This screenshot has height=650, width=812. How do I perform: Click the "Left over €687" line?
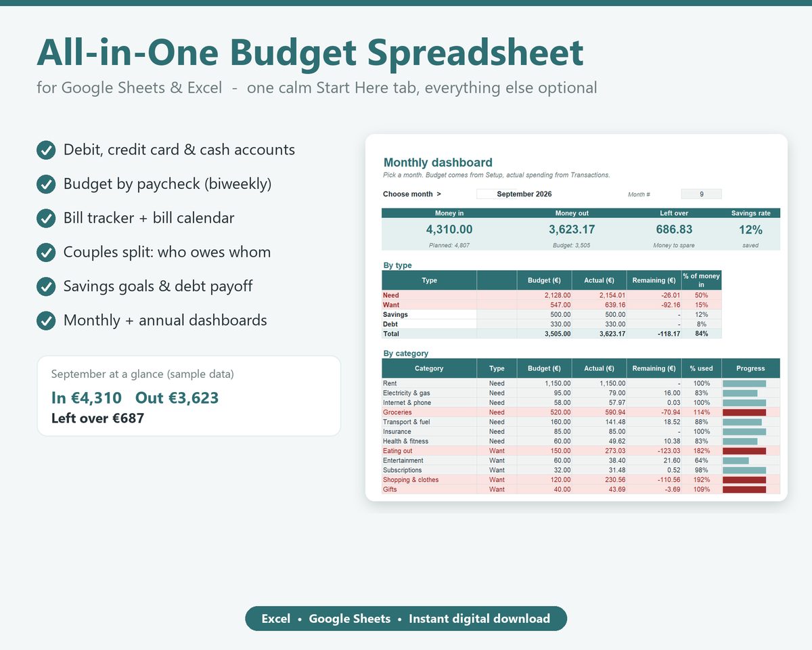[97, 418]
